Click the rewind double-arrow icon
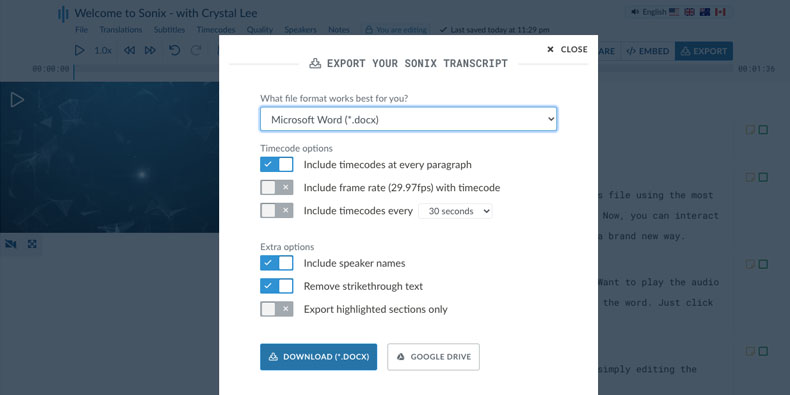790x395 pixels. point(129,50)
